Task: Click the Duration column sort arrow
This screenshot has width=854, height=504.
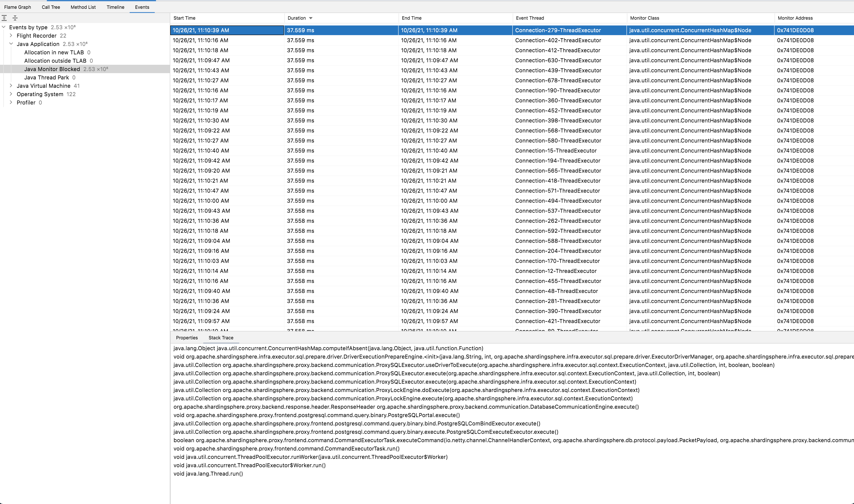Action: (x=311, y=18)
